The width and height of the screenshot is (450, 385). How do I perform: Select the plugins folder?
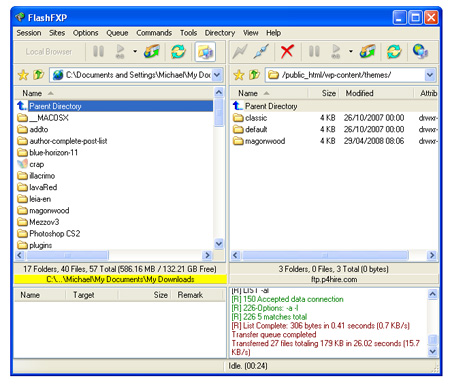(x=35, y=245)
